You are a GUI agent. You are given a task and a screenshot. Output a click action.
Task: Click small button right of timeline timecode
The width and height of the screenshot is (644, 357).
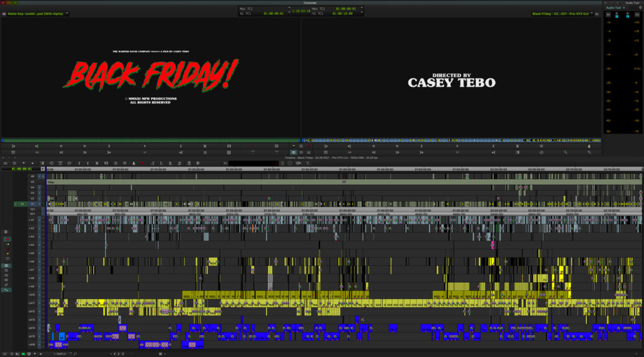tap(43, 168)
